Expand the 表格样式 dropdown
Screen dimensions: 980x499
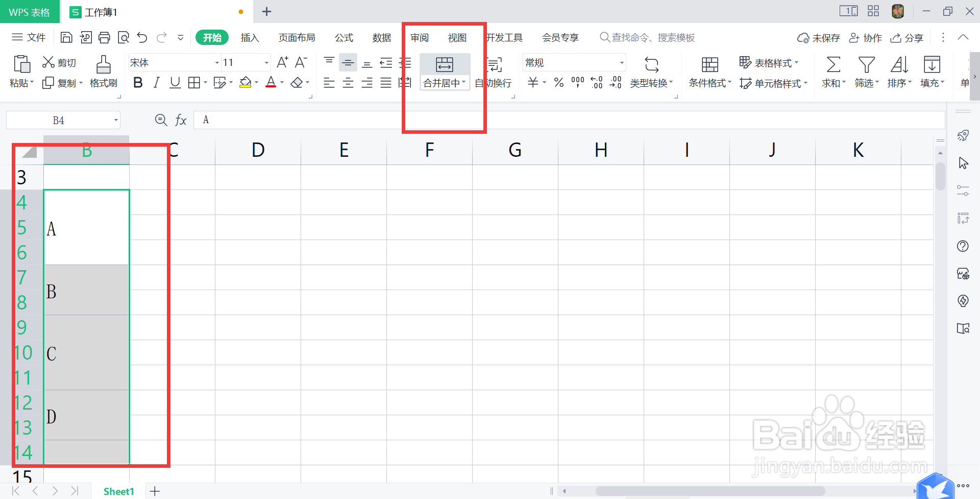(x=796, y=62)
